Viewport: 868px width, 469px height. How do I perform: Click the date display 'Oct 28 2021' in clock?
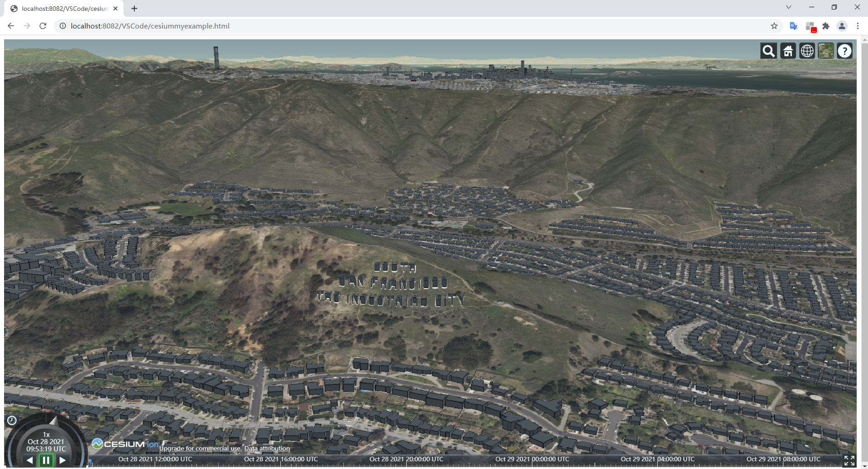pyautogui.click(x=46, y=441)
